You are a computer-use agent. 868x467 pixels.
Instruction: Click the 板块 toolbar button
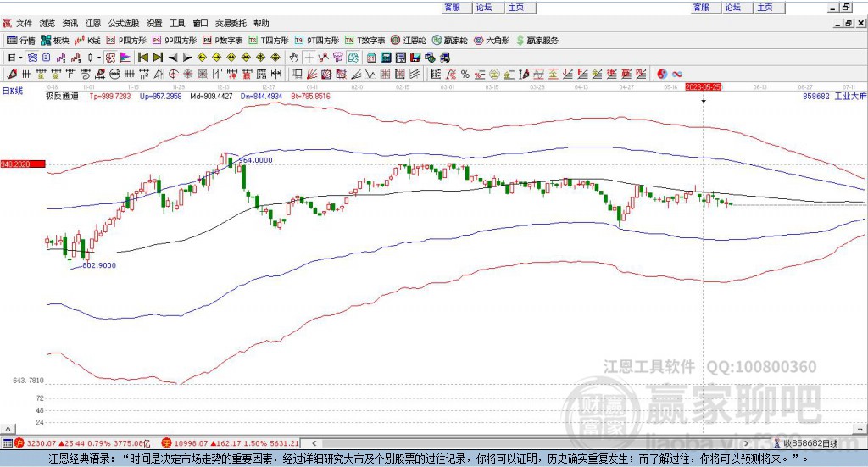[55, 41]
